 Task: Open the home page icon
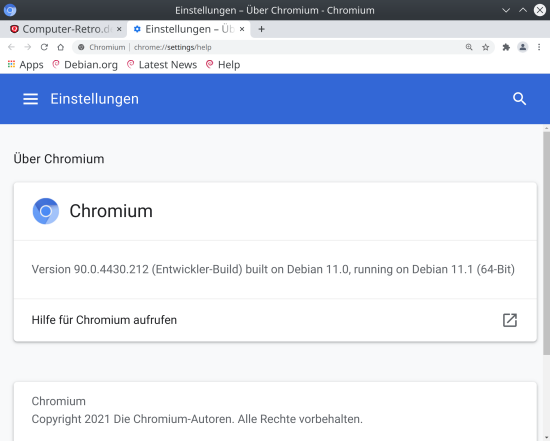(61, 47)
